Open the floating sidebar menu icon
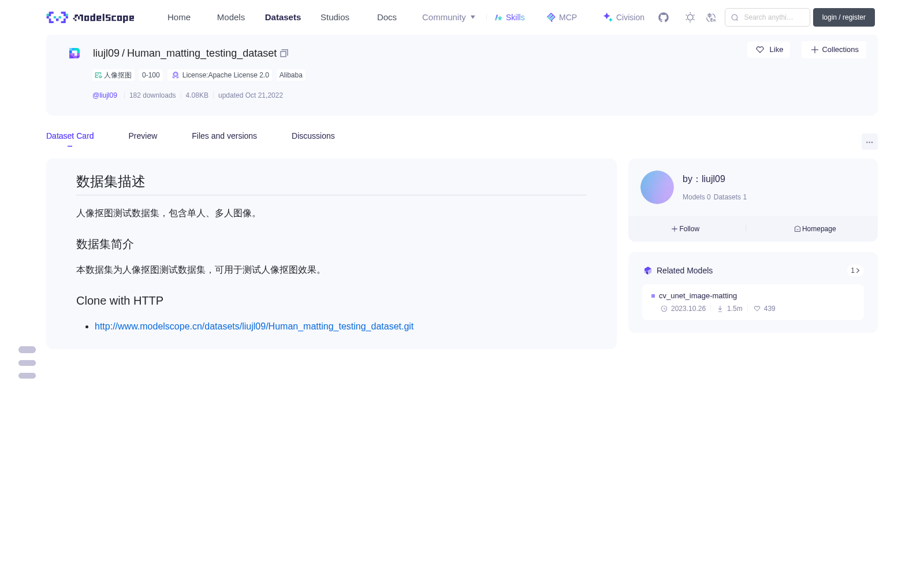This screenshot has height=578, width=924. tap(27, 363)
